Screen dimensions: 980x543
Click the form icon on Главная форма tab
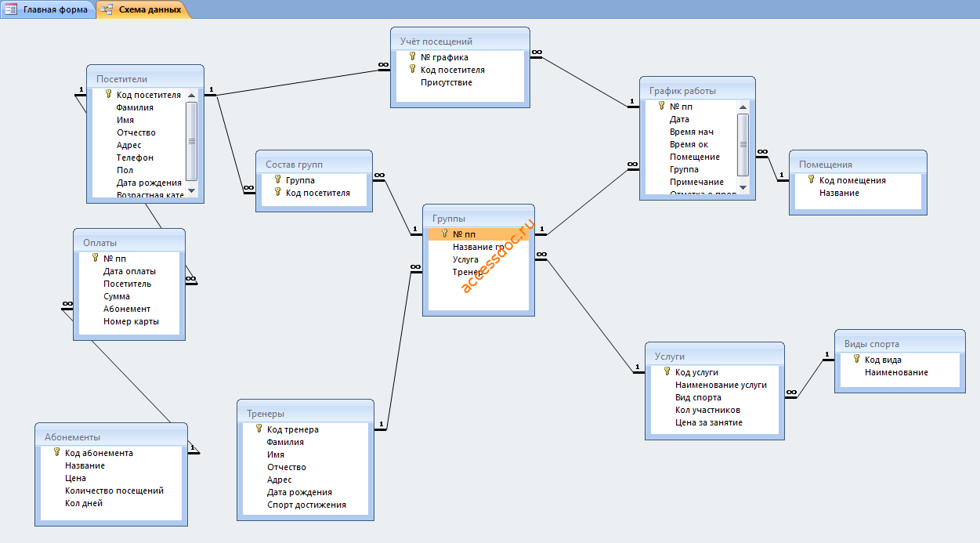click(11, 9)
